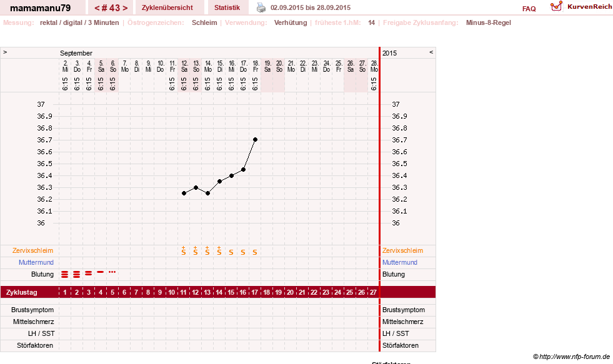Viewport: 613px width, 364px height.
Task: Click the right Zervixschleim row label
Action: 402,250
